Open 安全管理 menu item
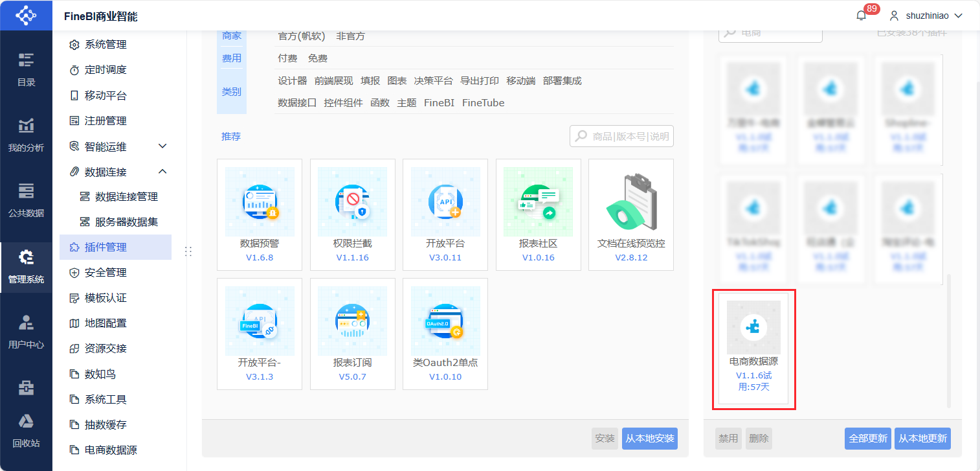 point(115,273)
